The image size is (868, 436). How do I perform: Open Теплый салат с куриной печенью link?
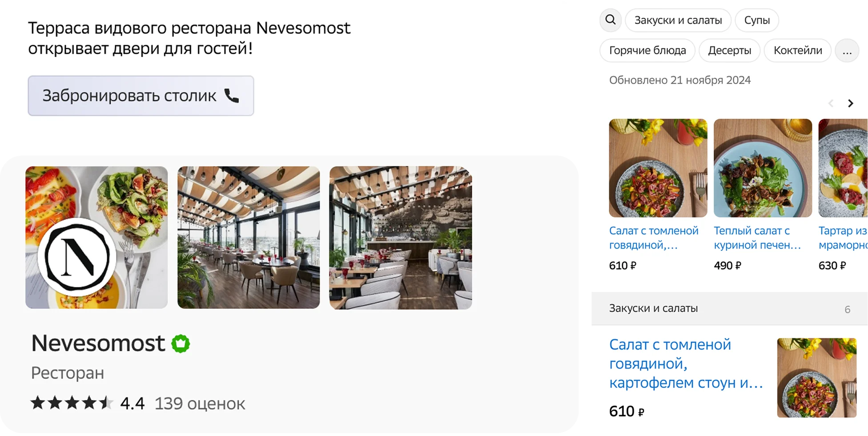pyautogui.click(x=757, y=238)
